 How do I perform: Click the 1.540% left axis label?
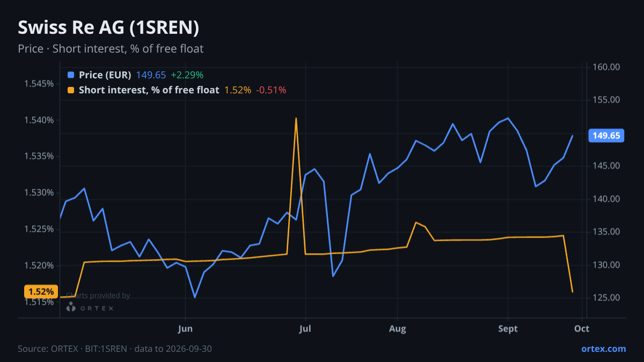(x=39, y=120)
